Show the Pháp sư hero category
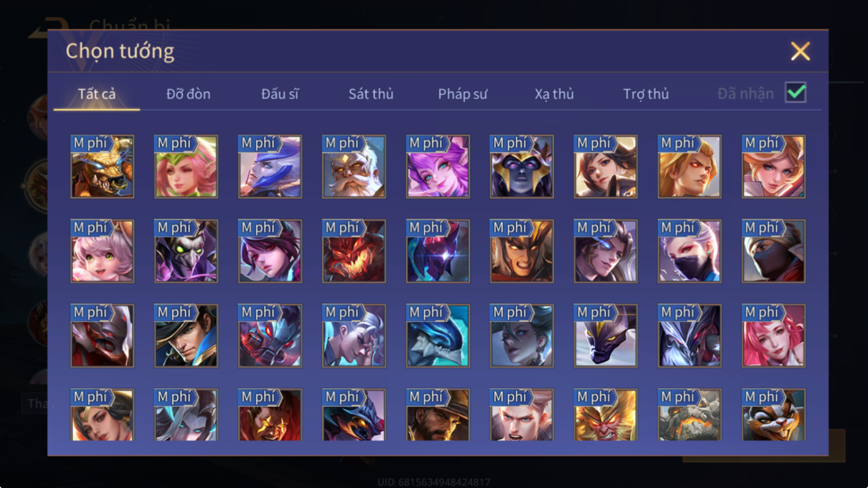The width and height of the screenshot is (868, 488). [462, 94]
